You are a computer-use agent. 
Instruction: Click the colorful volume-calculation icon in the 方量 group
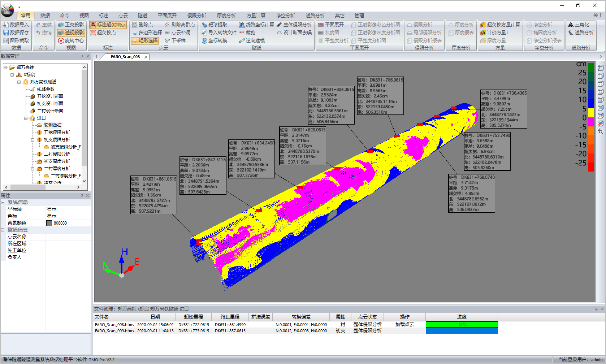click(x=483, y=25)
